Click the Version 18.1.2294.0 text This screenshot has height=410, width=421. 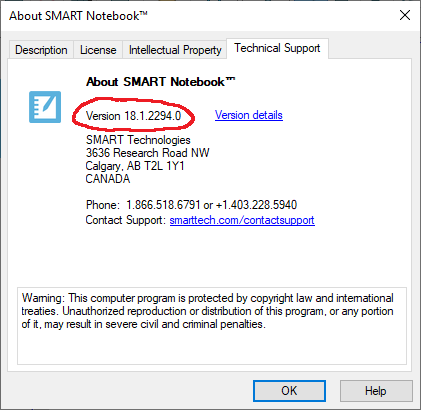pyautogui.click(x=133, y=116)
